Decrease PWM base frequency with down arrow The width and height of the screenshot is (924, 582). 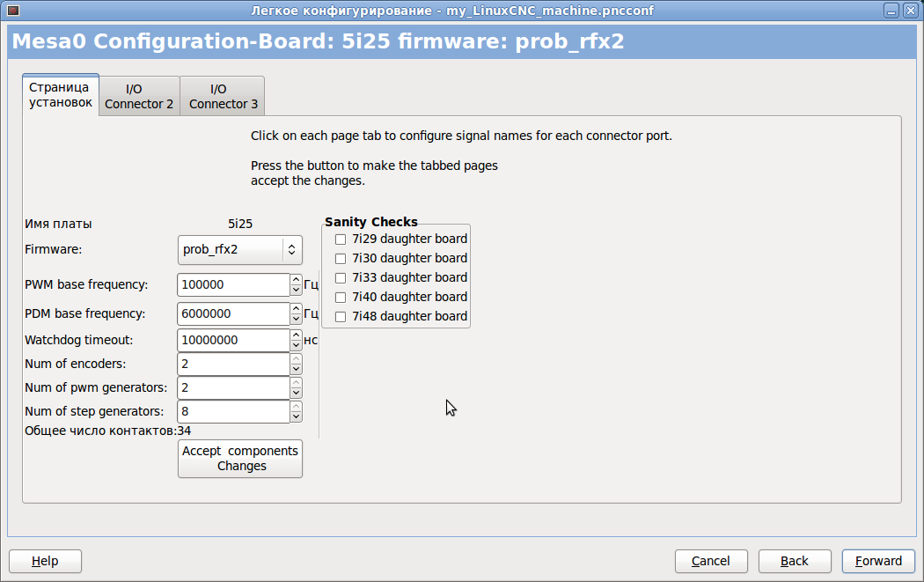tap(296, 290)
